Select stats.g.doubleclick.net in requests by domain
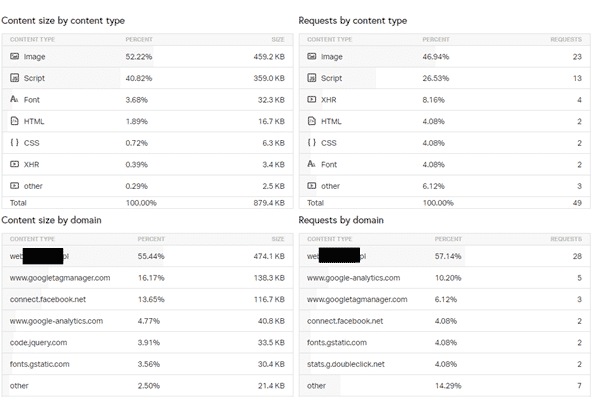602x397 pixels. point(346,364)
